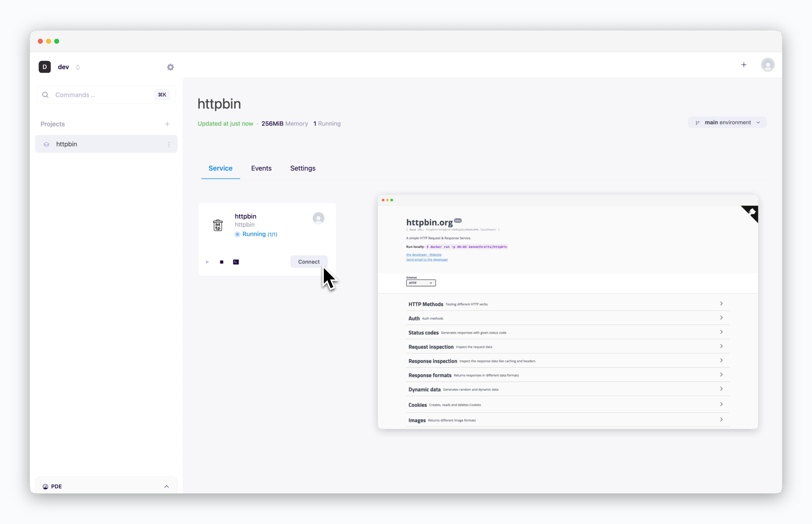Click Running (1/1) status text
Image resolution: width=812 pixels, height=524 pixels.
tap(260, 234)
